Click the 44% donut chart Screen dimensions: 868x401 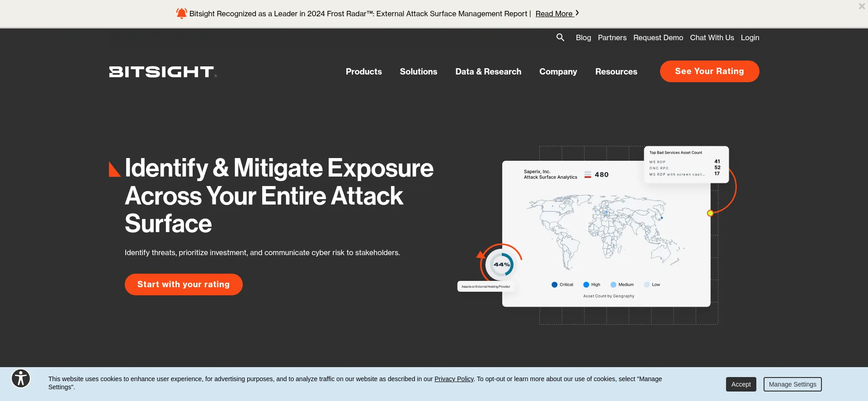[x=501, y=265]
